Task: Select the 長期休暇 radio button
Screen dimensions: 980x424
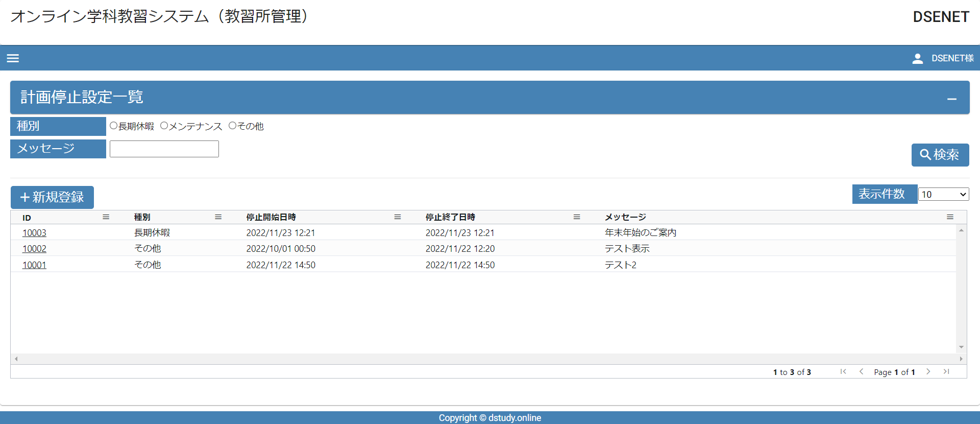Action: [x=114, y=126]
